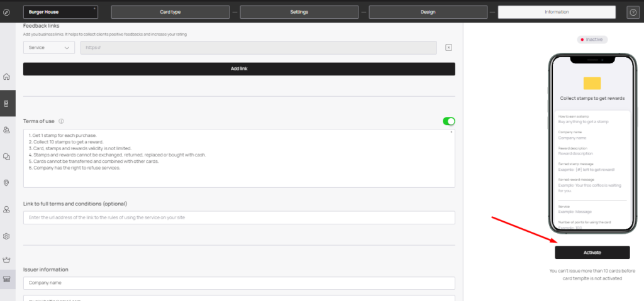
Task: Open the home icon in sidebar
Action: tap(6, 77)
